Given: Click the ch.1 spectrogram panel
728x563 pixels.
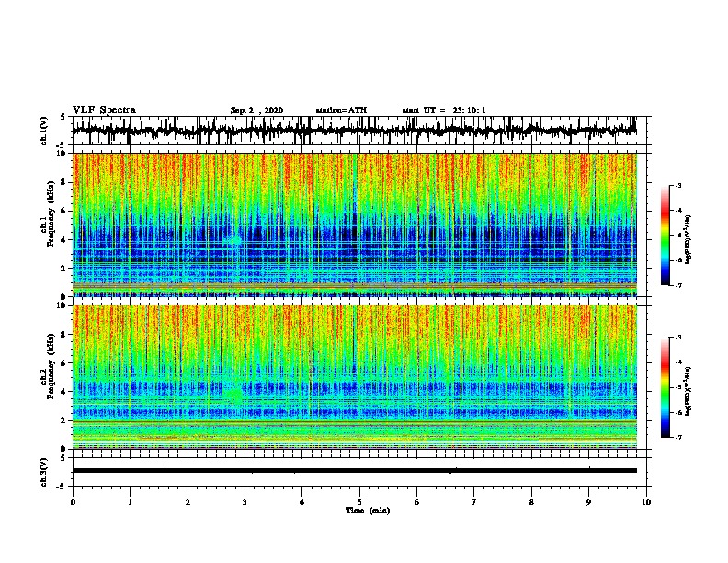Looking at the screenshot, I should tap(354, 224).
